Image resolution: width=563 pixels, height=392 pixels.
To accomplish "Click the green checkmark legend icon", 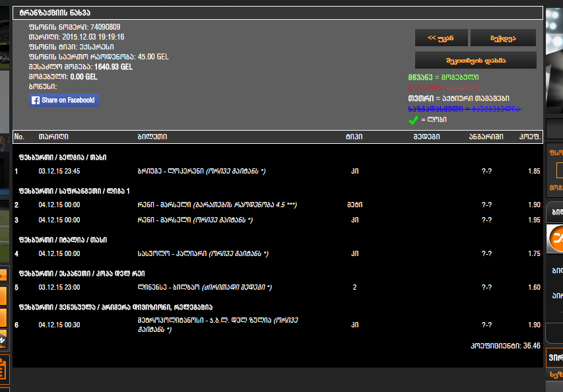I will click(411, 120).
